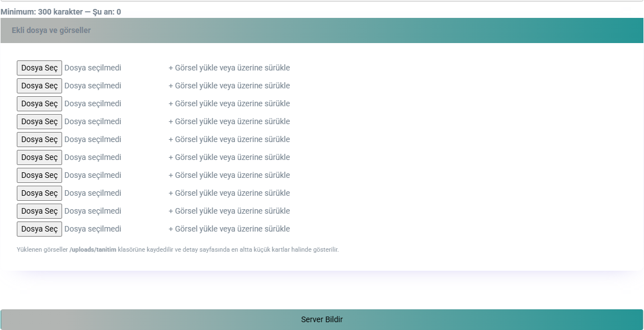Open the ninth Dosya Seç file picker

(39, 211)
